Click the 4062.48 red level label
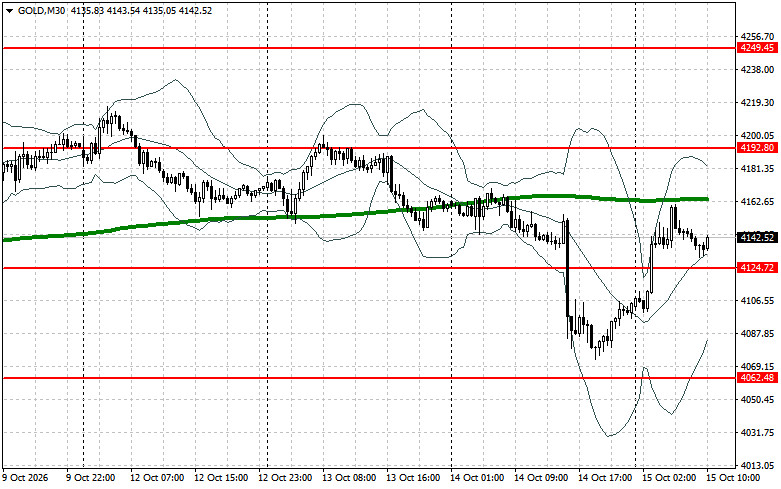The width and height of the screenshot is (781, 489). pyautogui.click(x=757, y=378)
